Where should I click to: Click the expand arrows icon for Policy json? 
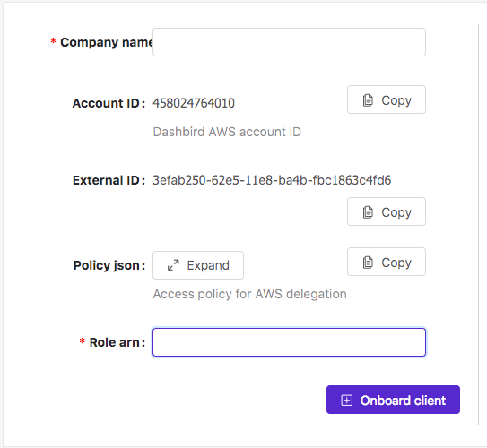173,265
